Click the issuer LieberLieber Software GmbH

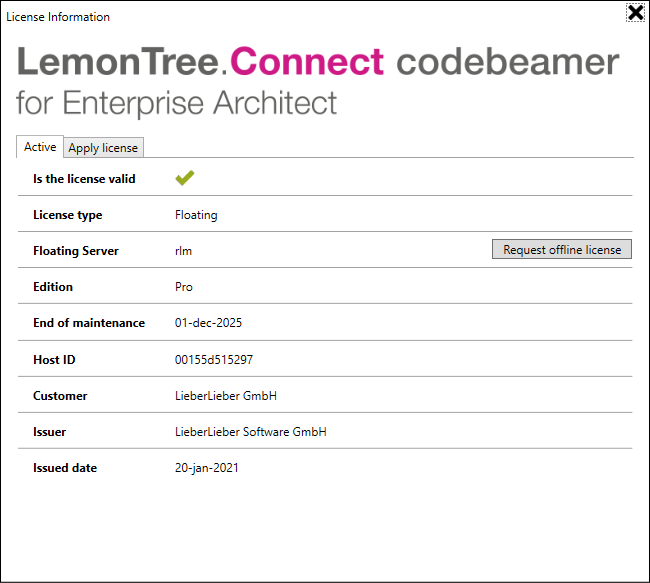pyautogui.click(x=251, y=432)
